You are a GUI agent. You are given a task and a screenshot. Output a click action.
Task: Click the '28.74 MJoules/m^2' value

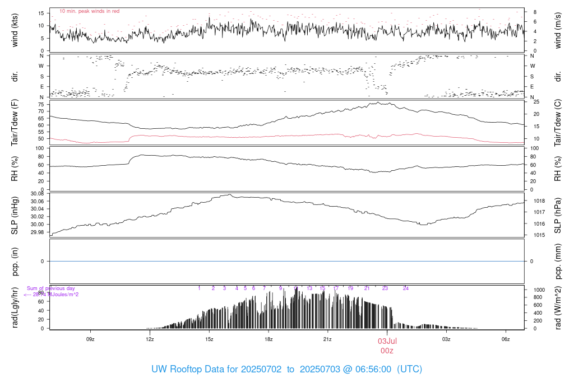55,295
